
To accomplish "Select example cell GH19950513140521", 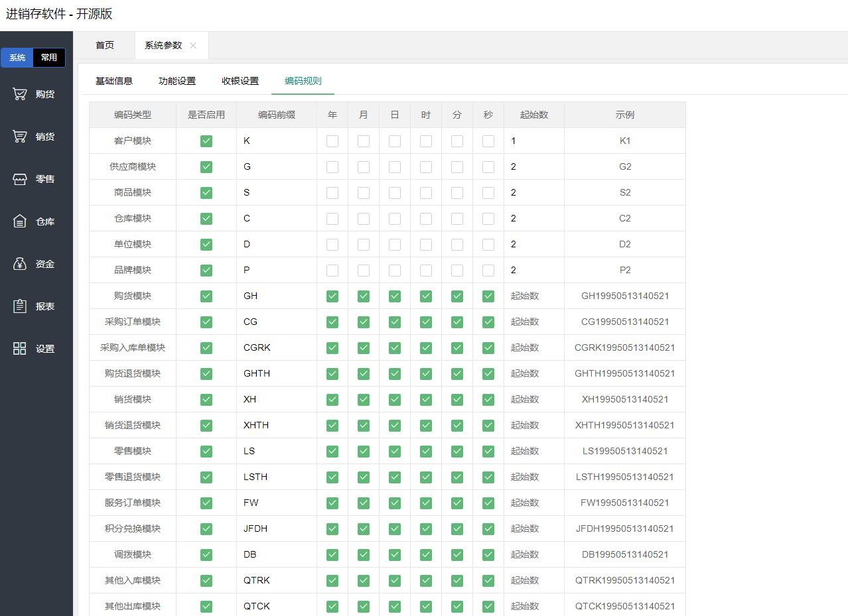I will point(625,296).
